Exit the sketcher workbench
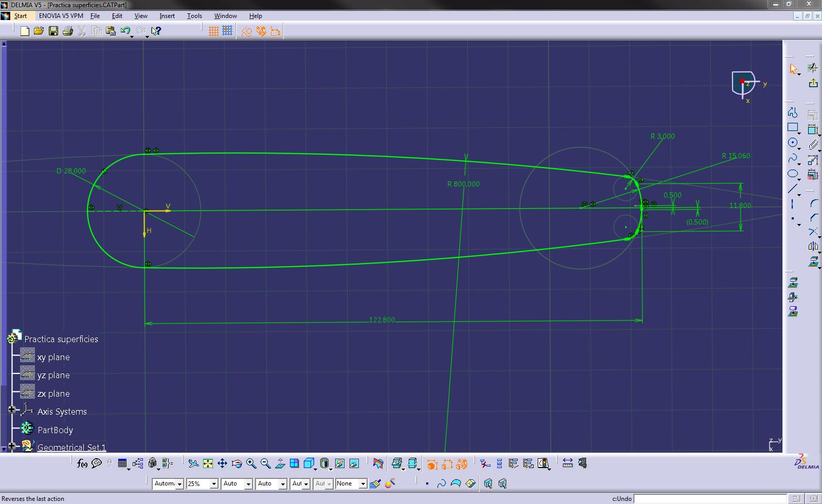This screenshot has height=504, width=822. pyautogui.click(x=813, y=83)
